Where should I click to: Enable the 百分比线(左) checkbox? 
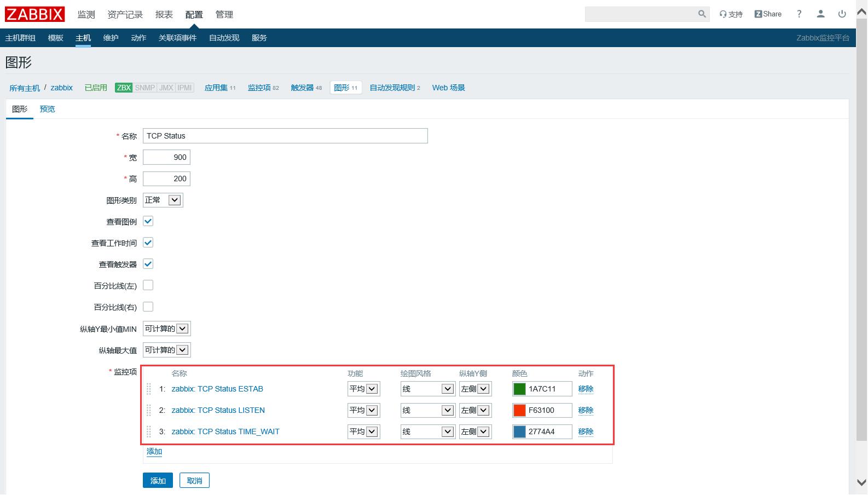point(148,285)
